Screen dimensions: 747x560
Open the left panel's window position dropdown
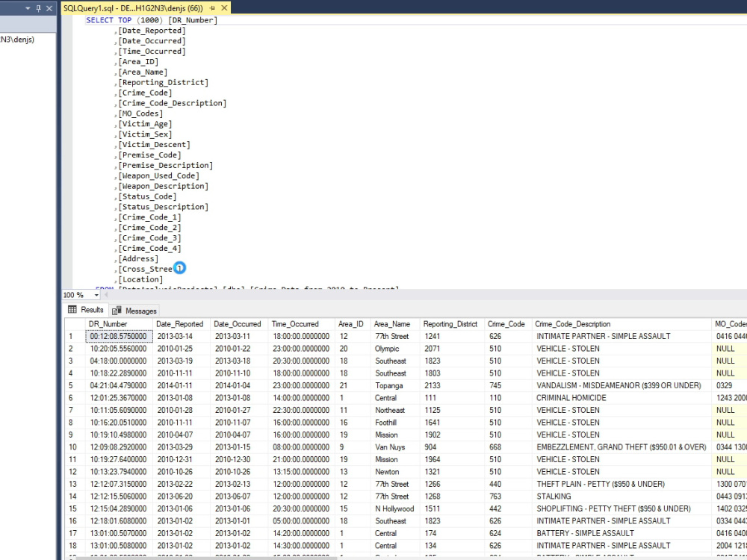(x=28, y=8)
